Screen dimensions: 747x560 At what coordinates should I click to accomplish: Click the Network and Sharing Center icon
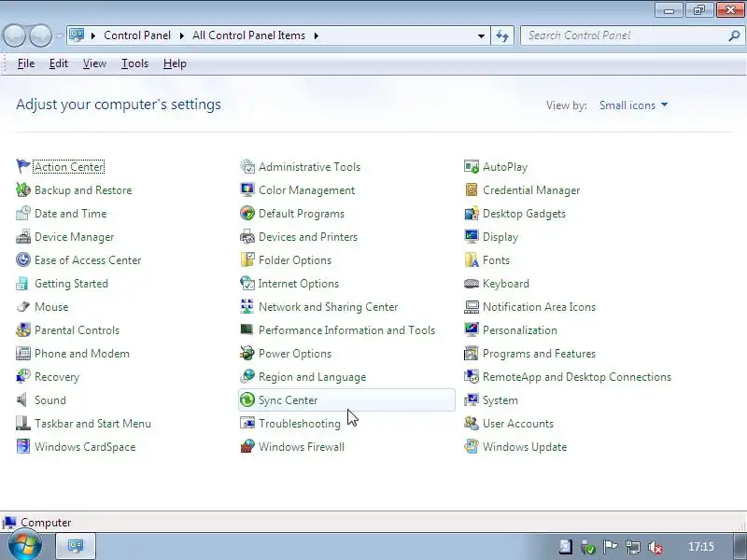click(247, 306)
